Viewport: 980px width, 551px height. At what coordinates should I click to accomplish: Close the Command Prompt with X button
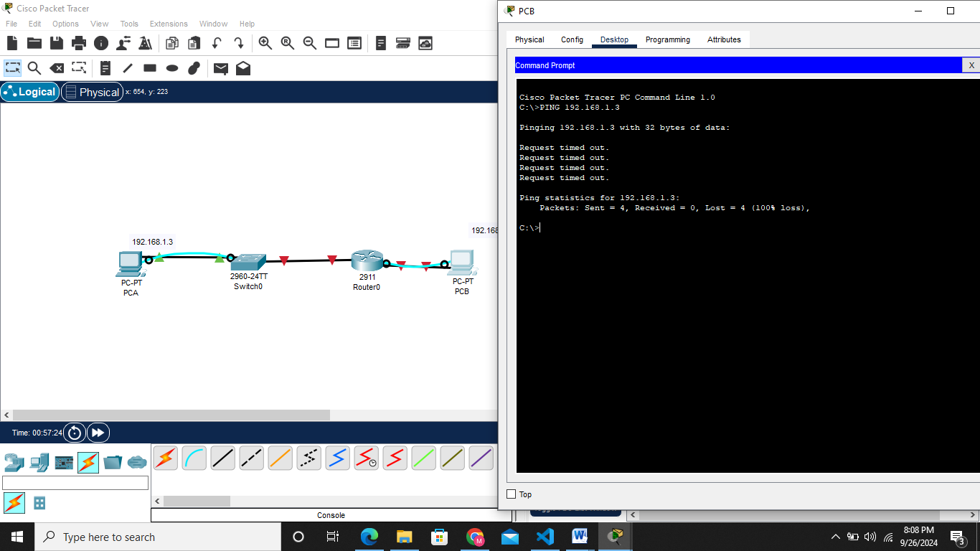coord(971,65)
